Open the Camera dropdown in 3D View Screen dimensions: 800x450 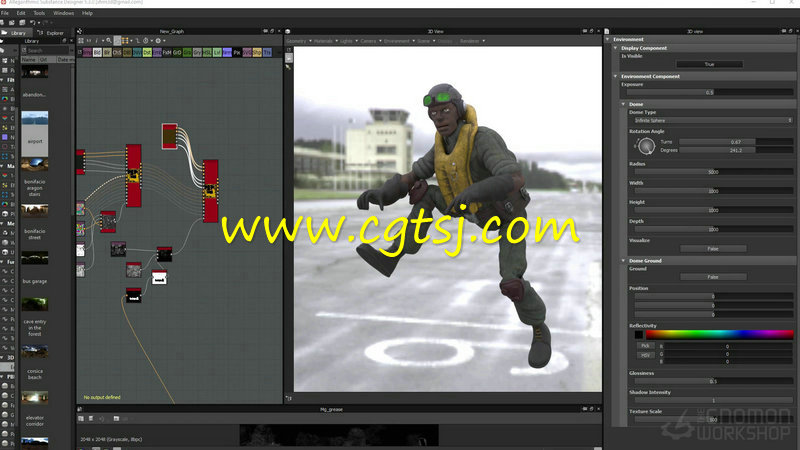(x=370, y=41)
